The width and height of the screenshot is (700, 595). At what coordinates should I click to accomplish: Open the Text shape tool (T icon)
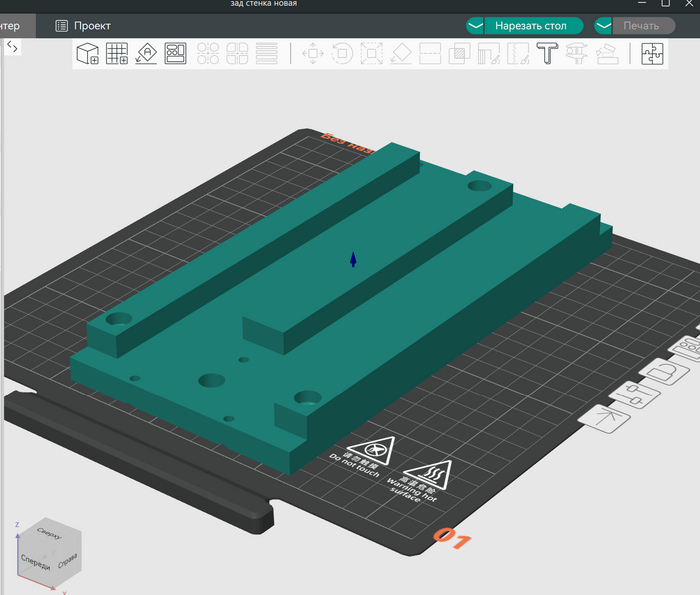[547, 54]
